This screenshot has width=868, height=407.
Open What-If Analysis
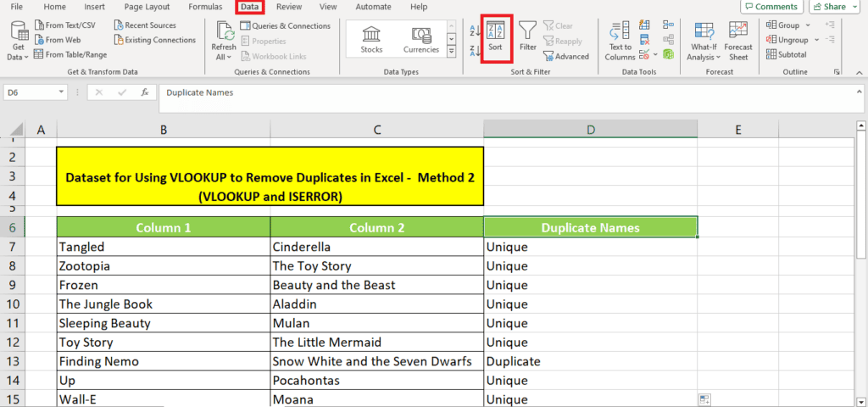(x=704, y=41)
